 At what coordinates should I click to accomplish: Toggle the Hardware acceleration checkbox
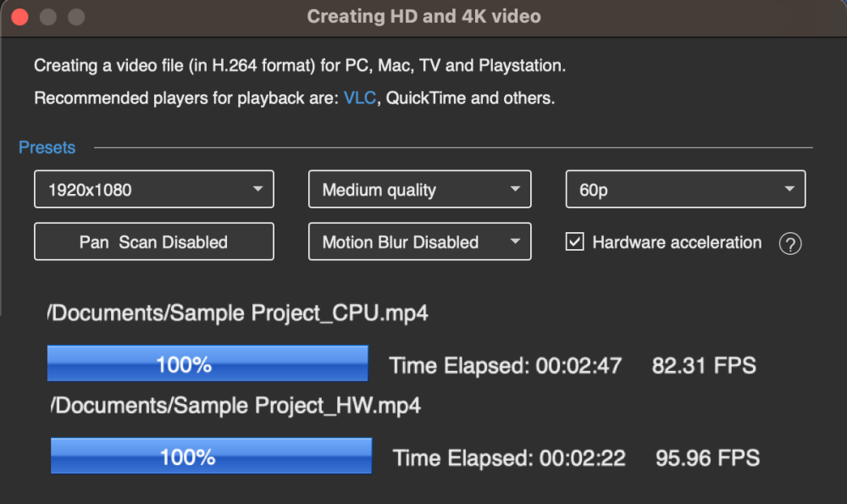click(575, 242)
